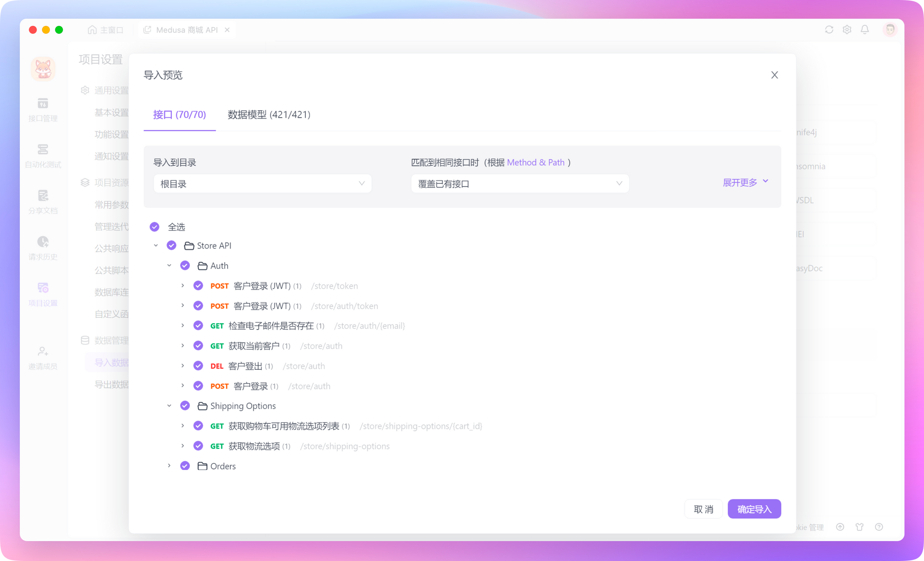Open 基本设置 in settings menu

point(111,112)
